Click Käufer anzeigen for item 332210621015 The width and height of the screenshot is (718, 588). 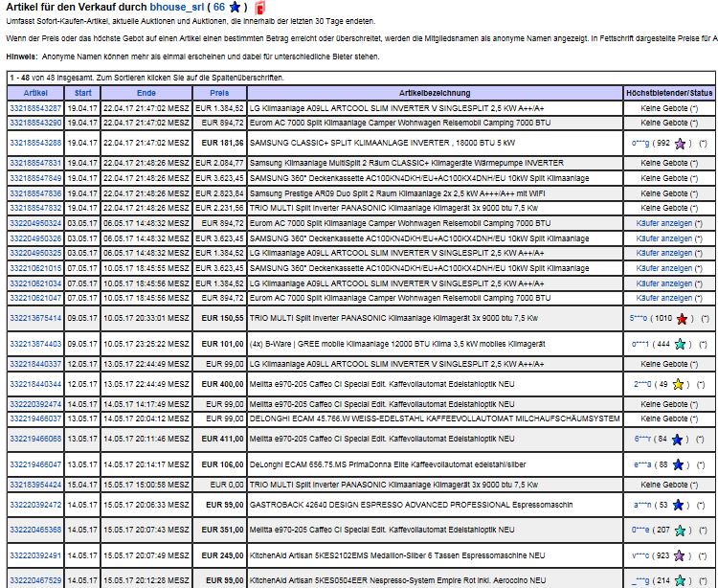pyautogui.click(x=664, y=268)
